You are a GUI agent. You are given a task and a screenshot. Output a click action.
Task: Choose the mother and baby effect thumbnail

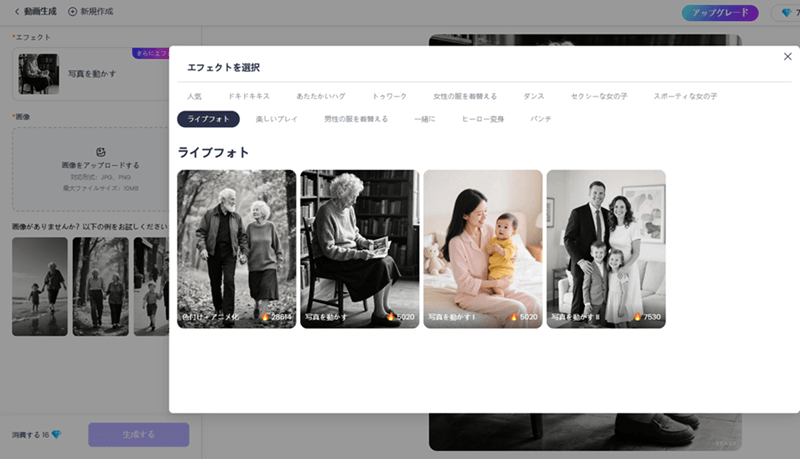pos(483,249)
